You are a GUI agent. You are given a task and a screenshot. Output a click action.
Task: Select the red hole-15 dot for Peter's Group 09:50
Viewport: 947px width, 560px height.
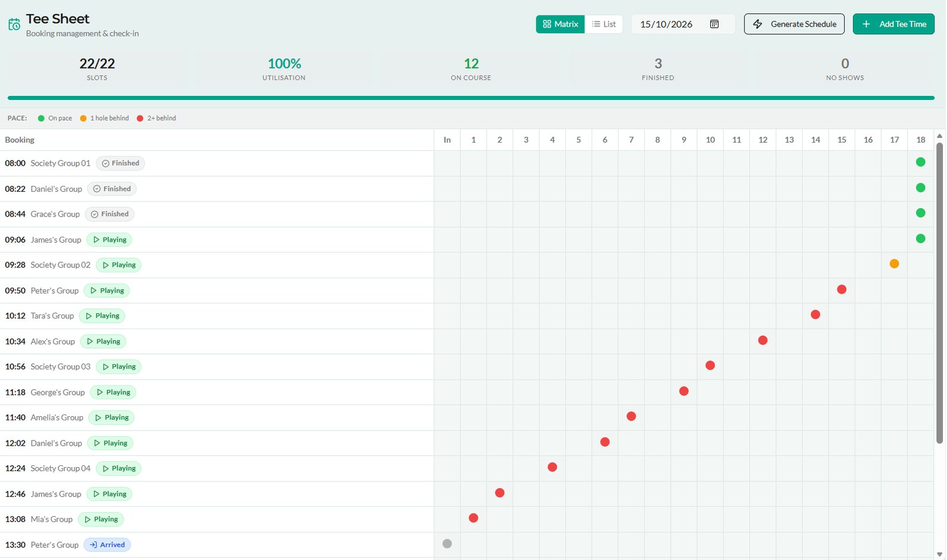coord(842,289)
